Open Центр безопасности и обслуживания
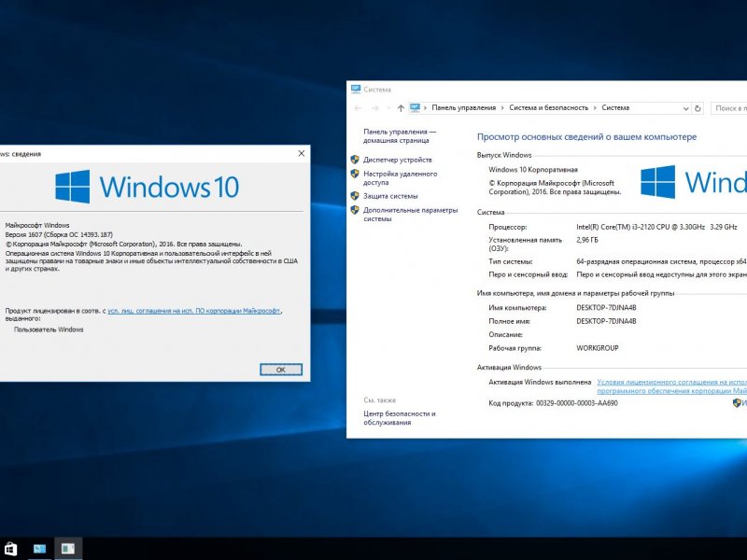 click(400, 418)
